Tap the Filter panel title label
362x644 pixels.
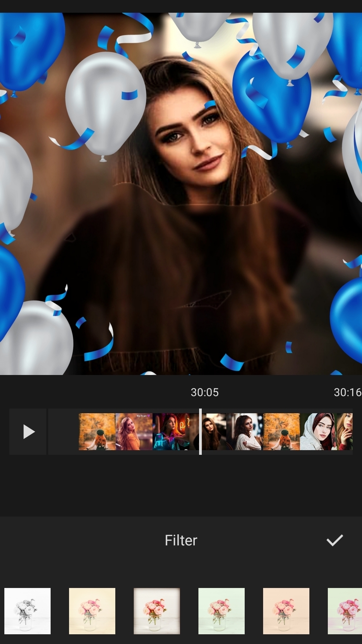(x=181, y=540)
